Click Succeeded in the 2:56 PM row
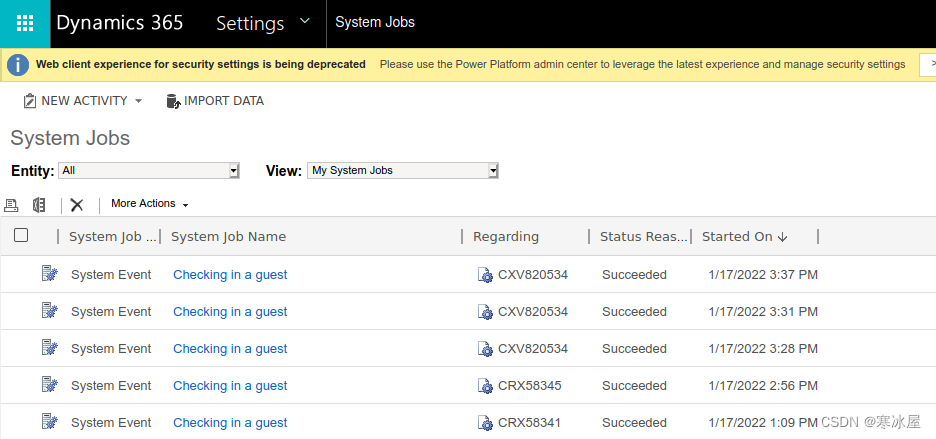Viewport: 936px width, 439px height. pos(634,386)
